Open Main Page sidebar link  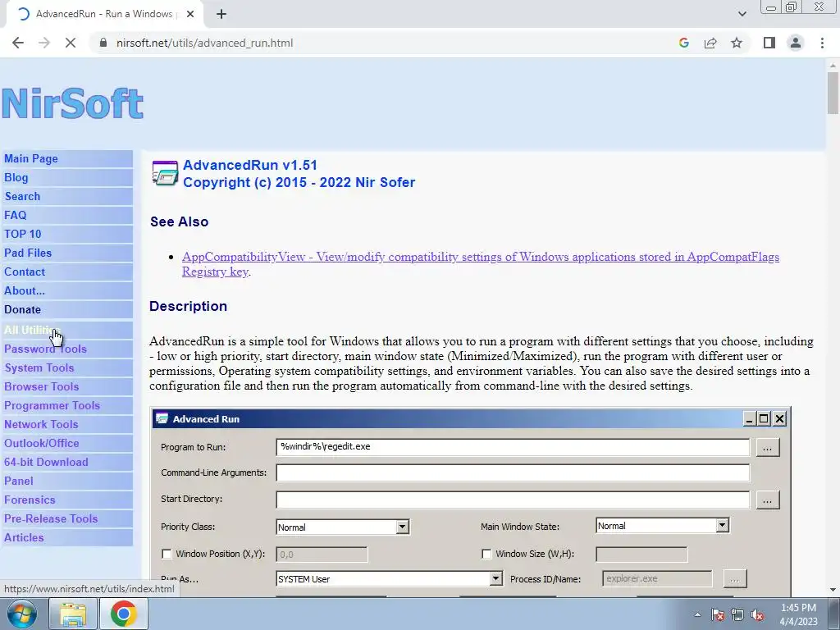pos(31,158)
